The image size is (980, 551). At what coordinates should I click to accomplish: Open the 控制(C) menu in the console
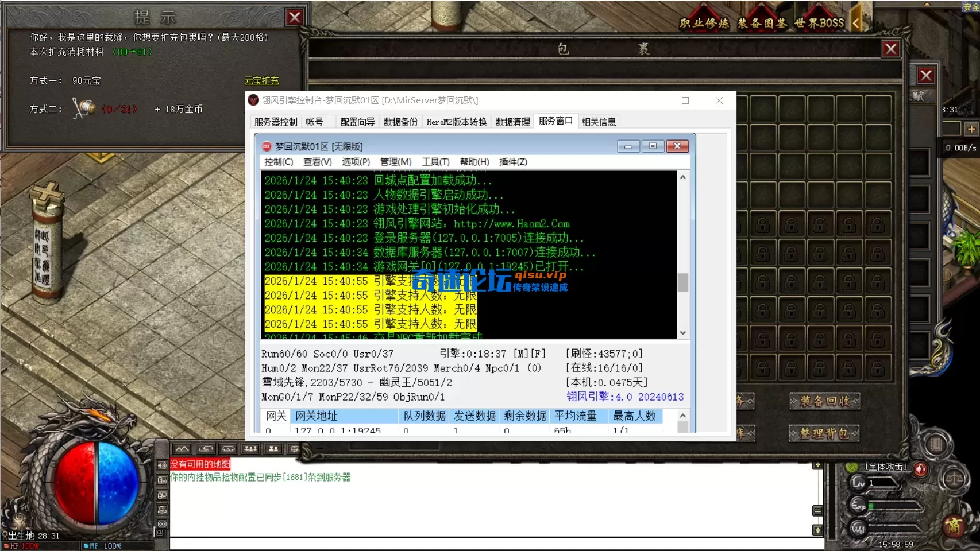279,162
